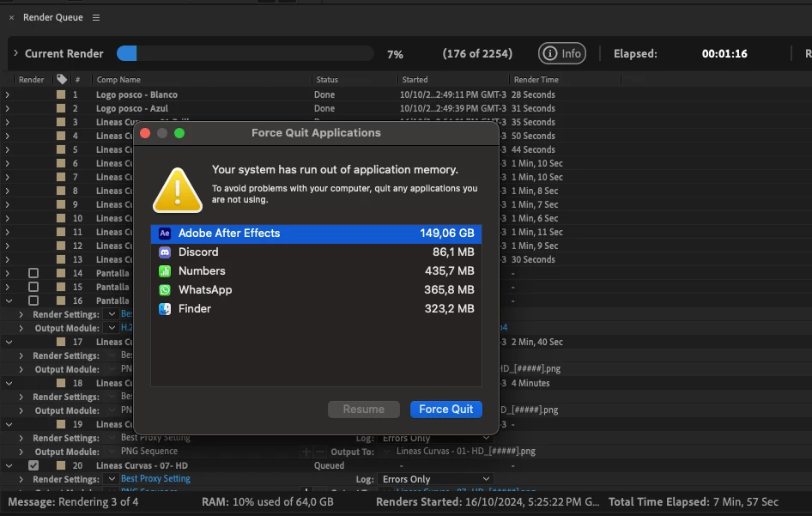Expand render item 2 Logo posco - Azul
Viewport: 812px width, 516px height.
click(7, 108)
